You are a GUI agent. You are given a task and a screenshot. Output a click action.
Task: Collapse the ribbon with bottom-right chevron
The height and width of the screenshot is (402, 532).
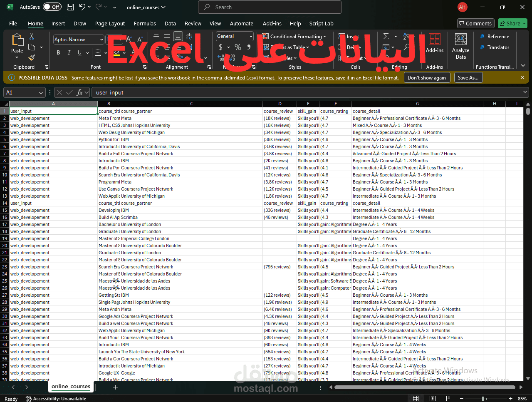523,66
